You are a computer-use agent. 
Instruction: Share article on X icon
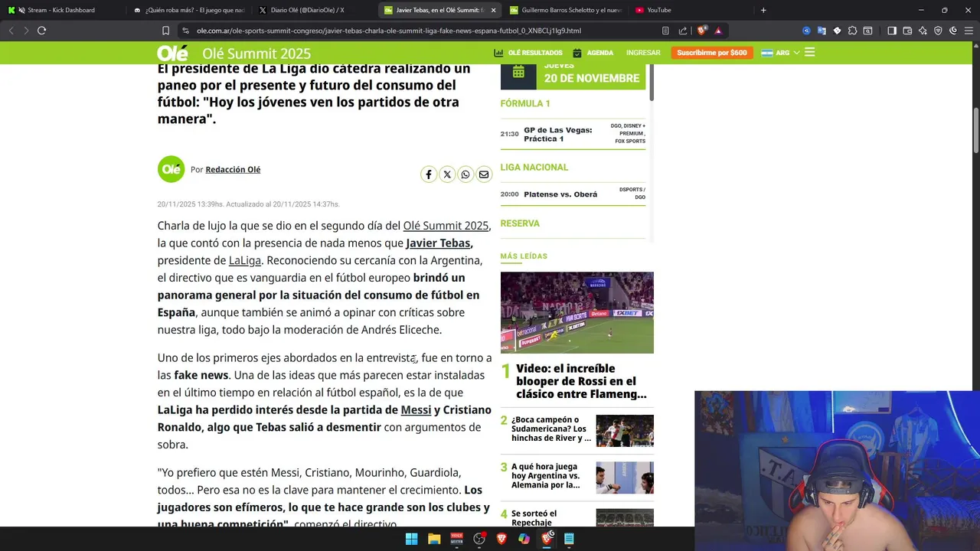(447, 174)
